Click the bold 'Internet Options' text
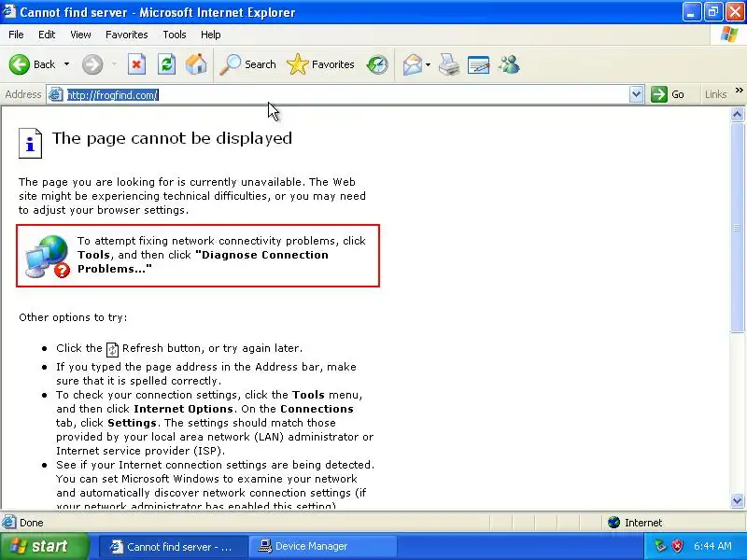This screenshot has width=747, height=560. 183,409
